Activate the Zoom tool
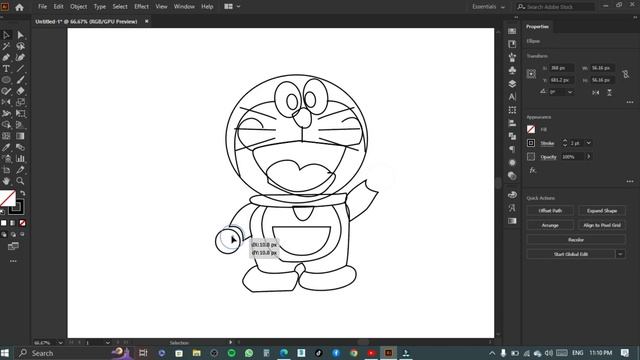The height and width of the screenshot is (360, 640). pos(20,181)
